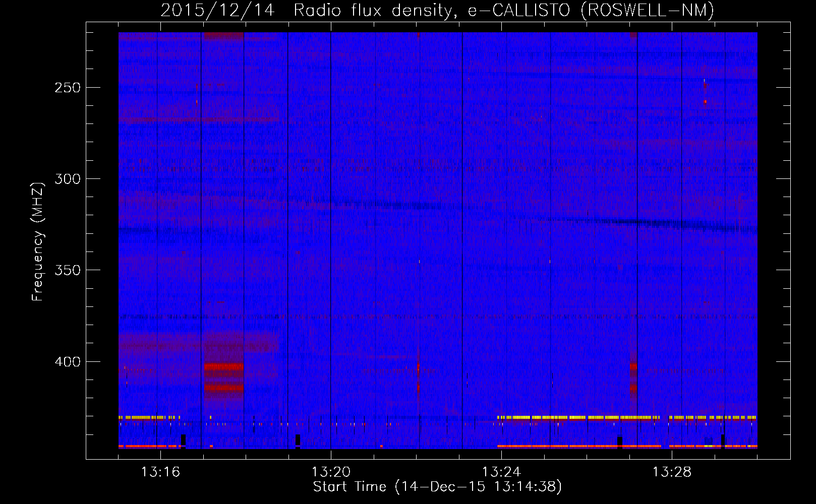Select the 400 frequency tick label
816x504 pixels.
[x=68, y=362]
